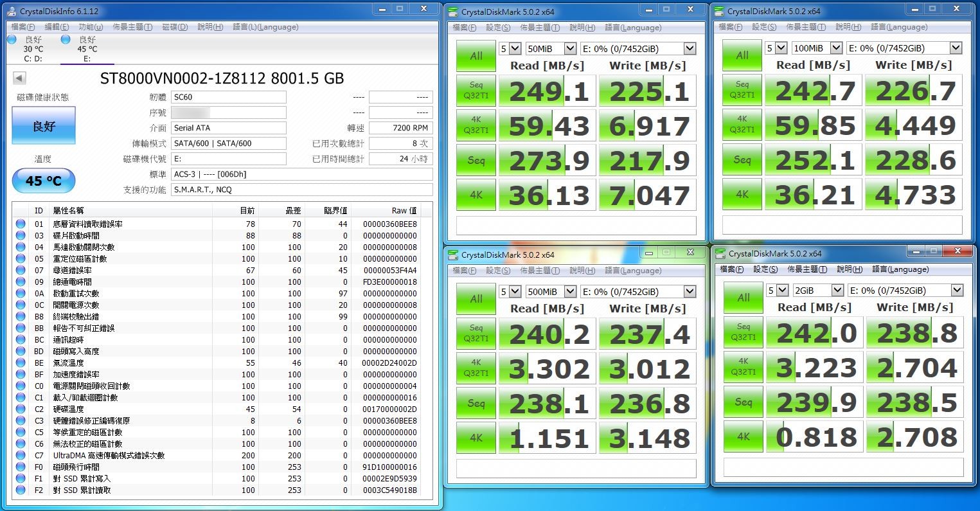Click the blue status circle for attribute 07
The image size is (980, 511).
[21, 270]
